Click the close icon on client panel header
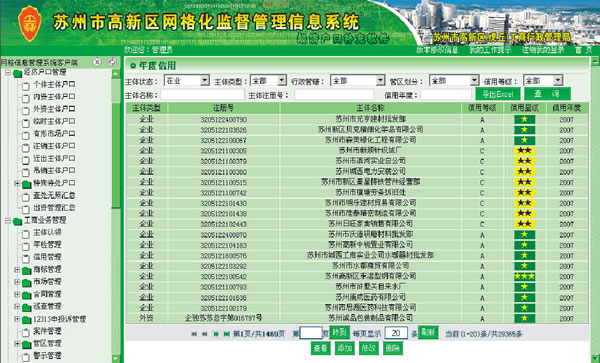Image resolution: width=600 pixels, height=363 pixels. 97,62
